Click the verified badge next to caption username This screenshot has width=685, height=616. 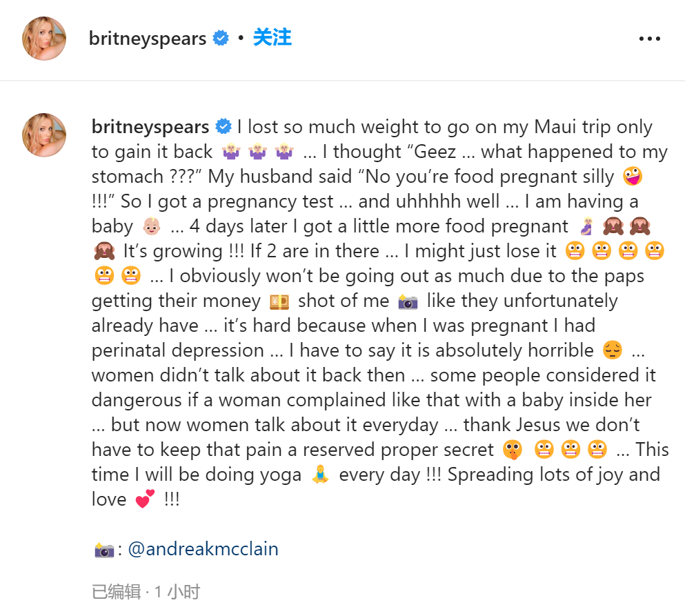[224, 127]
